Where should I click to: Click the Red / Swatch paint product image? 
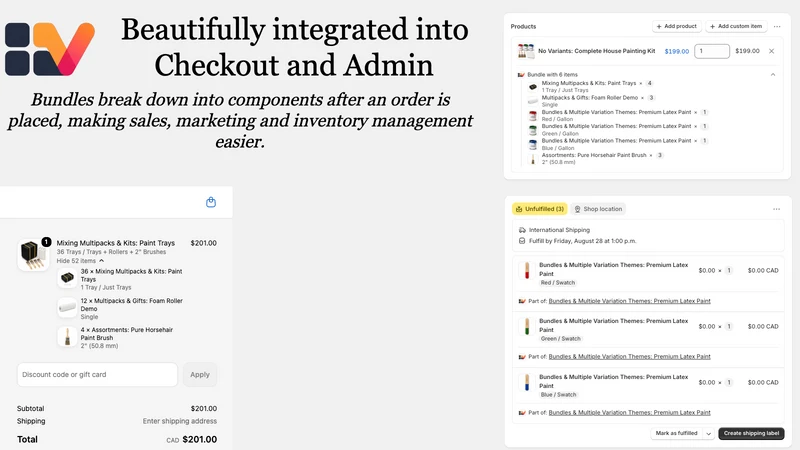(527, 270)
